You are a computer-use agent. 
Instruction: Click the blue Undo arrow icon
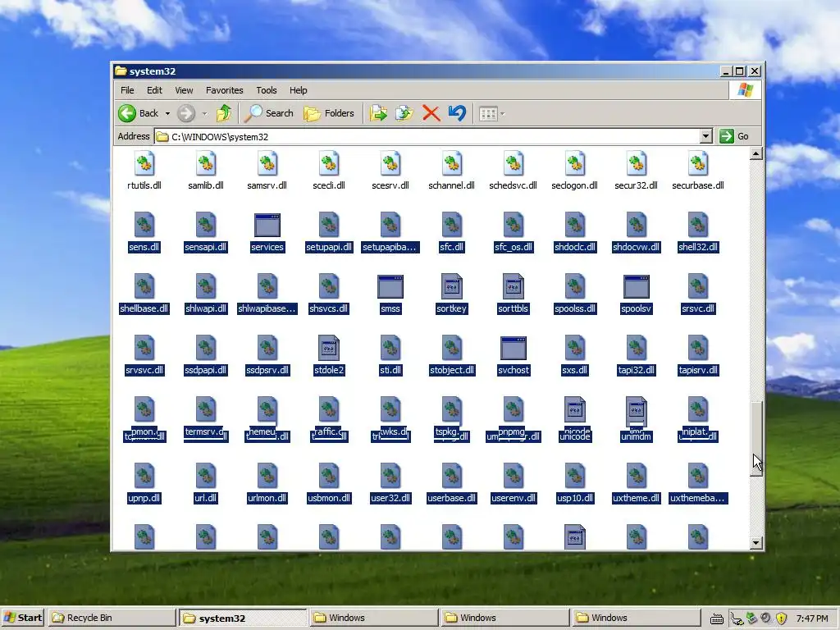pos(457,113)
